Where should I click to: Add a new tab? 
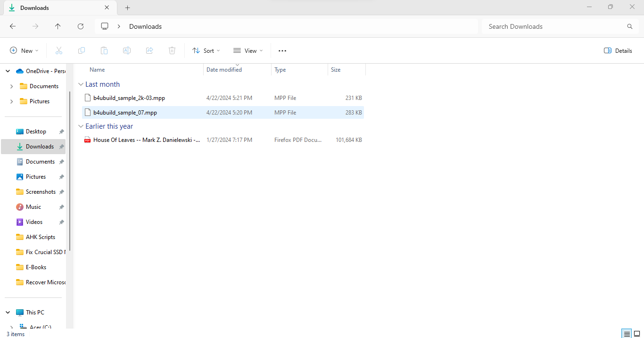tap(128, 8)
